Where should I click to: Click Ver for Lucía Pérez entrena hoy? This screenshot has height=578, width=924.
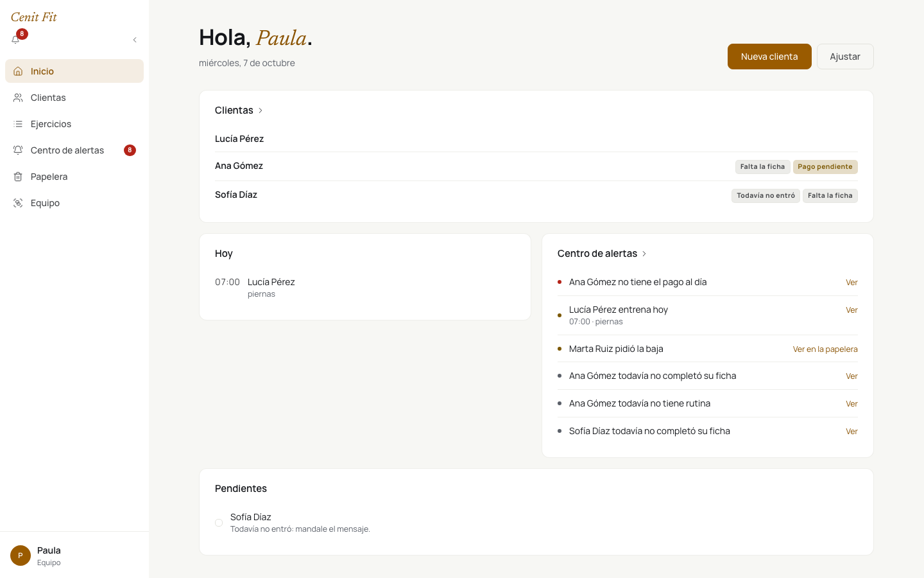851,310
